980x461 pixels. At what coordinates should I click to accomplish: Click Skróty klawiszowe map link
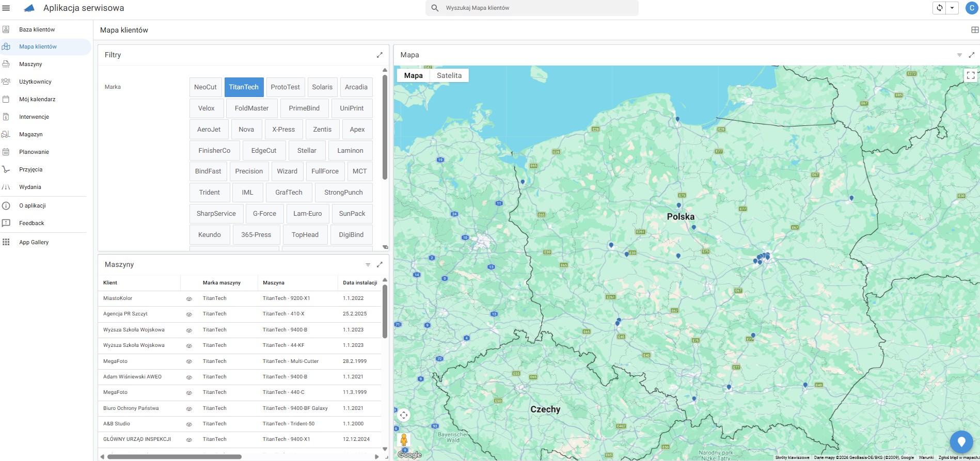coord(792,457)
